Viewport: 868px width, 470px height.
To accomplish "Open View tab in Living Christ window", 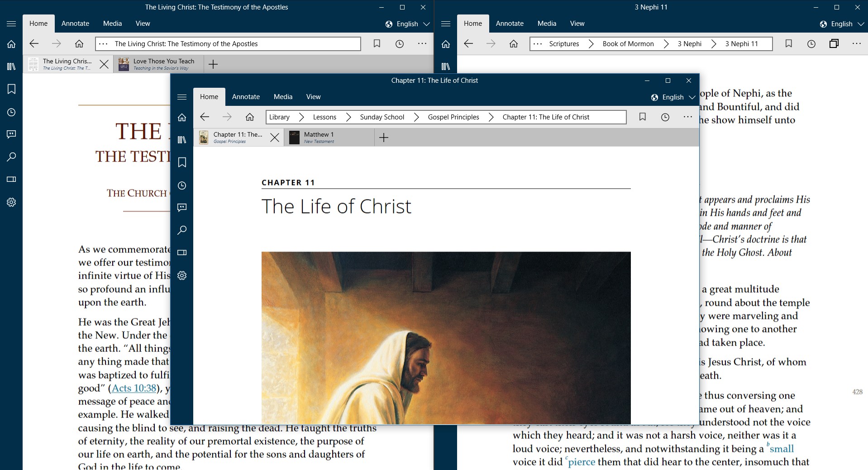I will (143, 24).
